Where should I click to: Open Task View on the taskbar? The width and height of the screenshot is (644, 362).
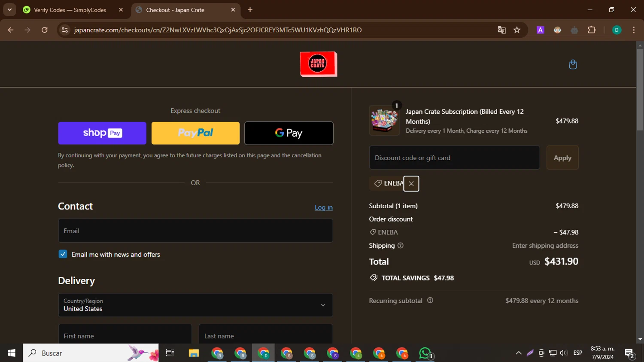coord(170,353)
